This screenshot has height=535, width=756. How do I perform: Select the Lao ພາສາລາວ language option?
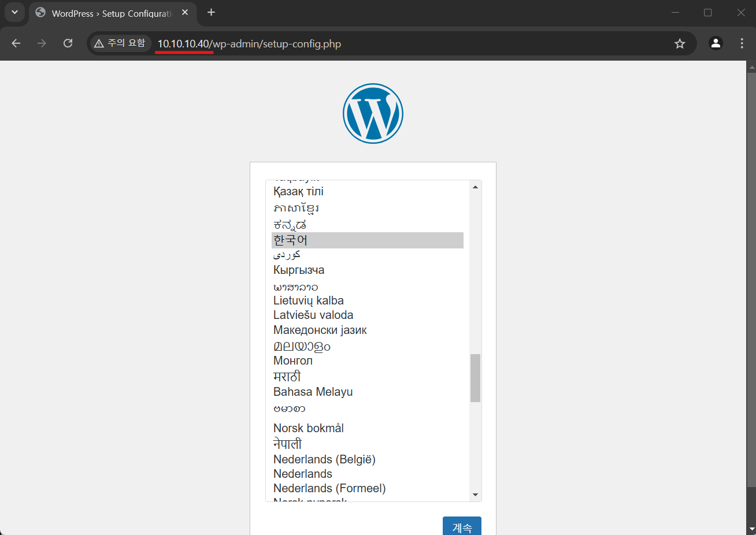[x=368, y=287]
